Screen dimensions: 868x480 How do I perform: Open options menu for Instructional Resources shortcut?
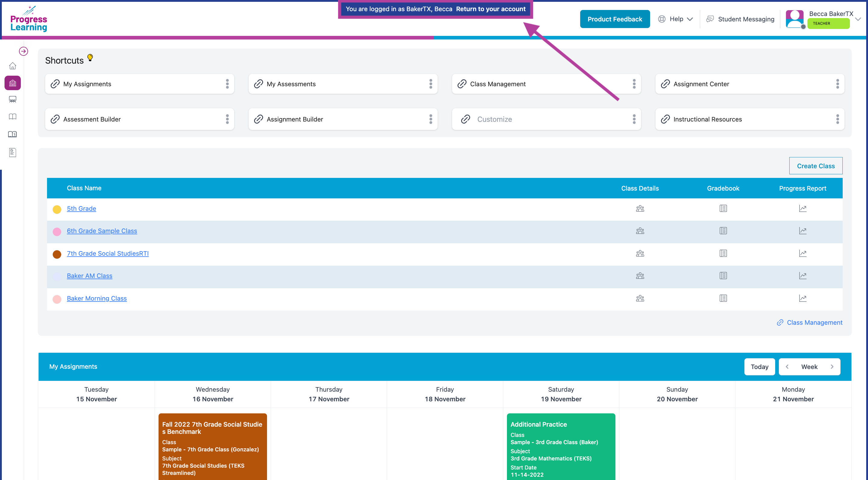coord(837,119)
